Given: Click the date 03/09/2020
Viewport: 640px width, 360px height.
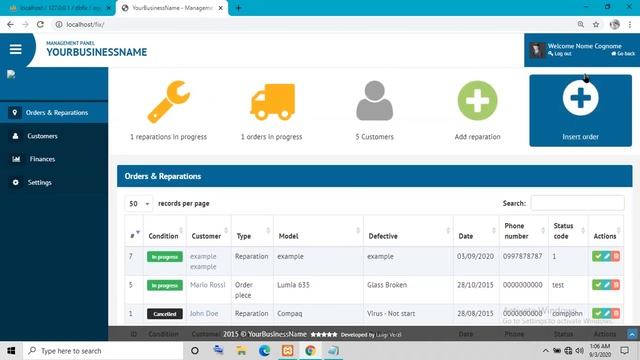Looking at the screenshot, I should point(475,256).
